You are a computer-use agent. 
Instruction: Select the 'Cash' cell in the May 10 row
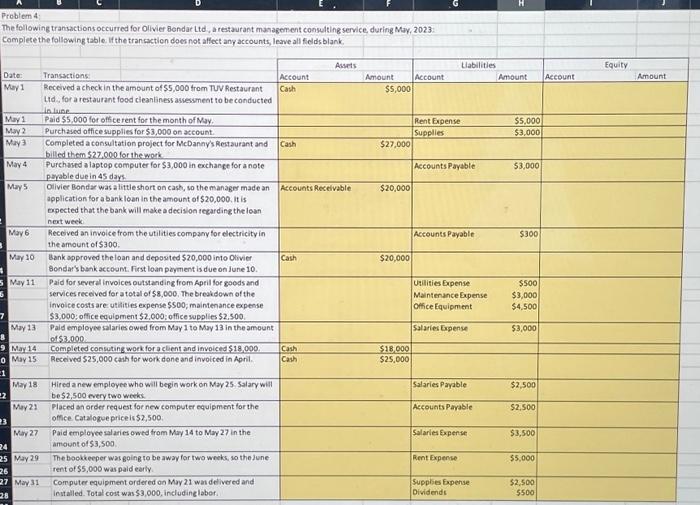pyautogui.click(x=288, y=258)
